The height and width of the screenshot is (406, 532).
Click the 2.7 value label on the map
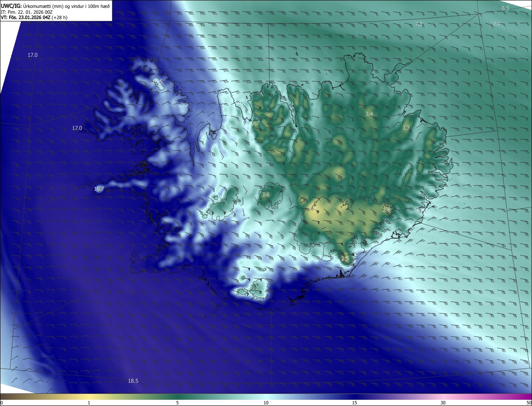[x=255, y=124]
